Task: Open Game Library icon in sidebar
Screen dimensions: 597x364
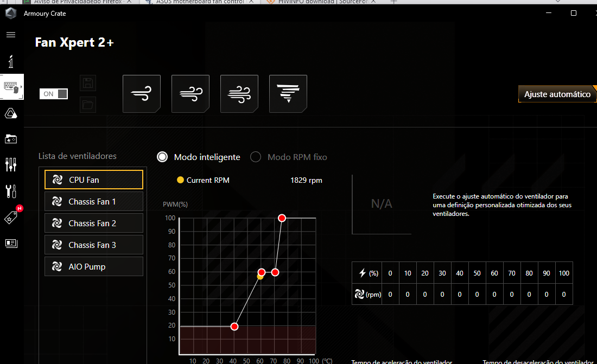Action: [x=11, y=139]
